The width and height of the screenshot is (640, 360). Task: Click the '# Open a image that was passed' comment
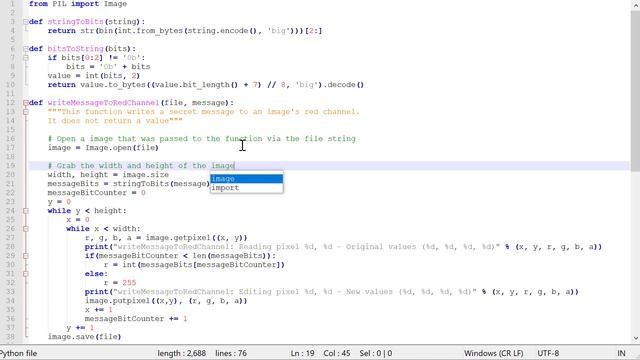(x=202, y=139)
